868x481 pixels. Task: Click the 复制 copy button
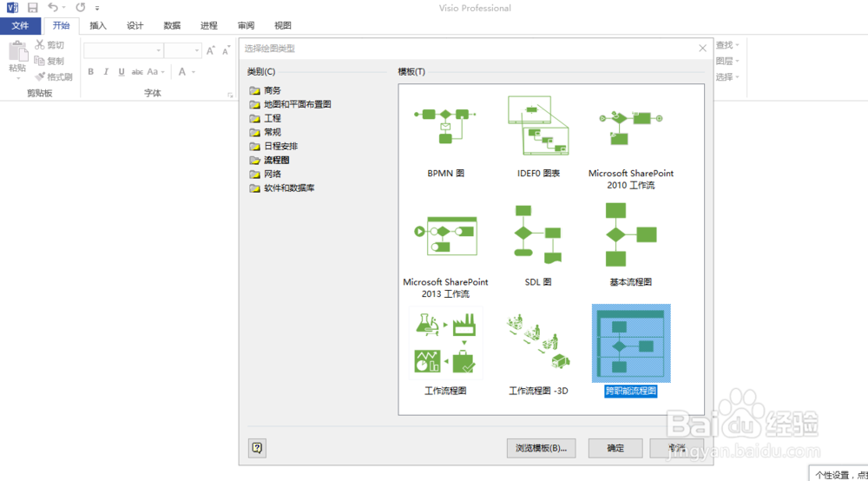[49, 60]
